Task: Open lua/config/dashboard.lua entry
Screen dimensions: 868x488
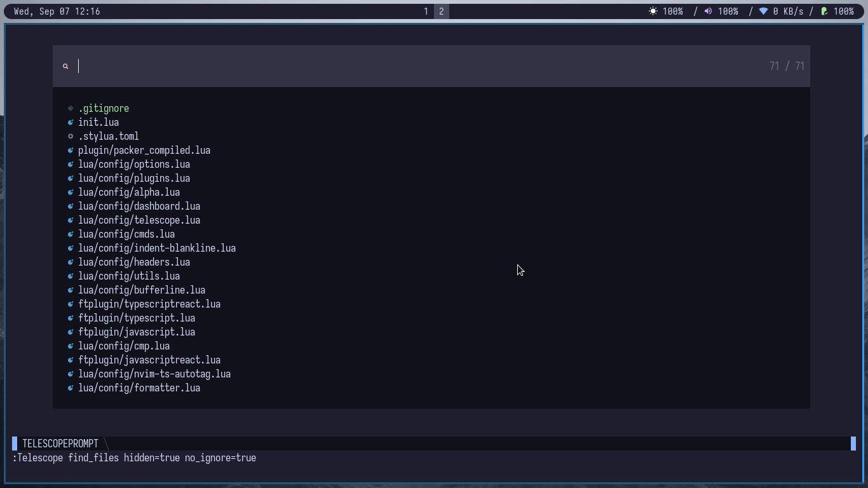Action: pos(139,206)
